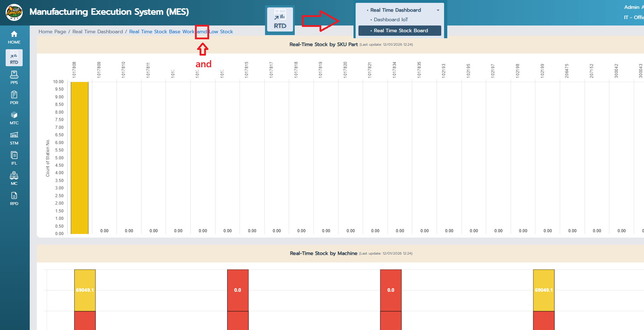The height and width of the screenshot is (330, 644).
Task: Click the MC machine icon
Action: (x=14, y=178)
